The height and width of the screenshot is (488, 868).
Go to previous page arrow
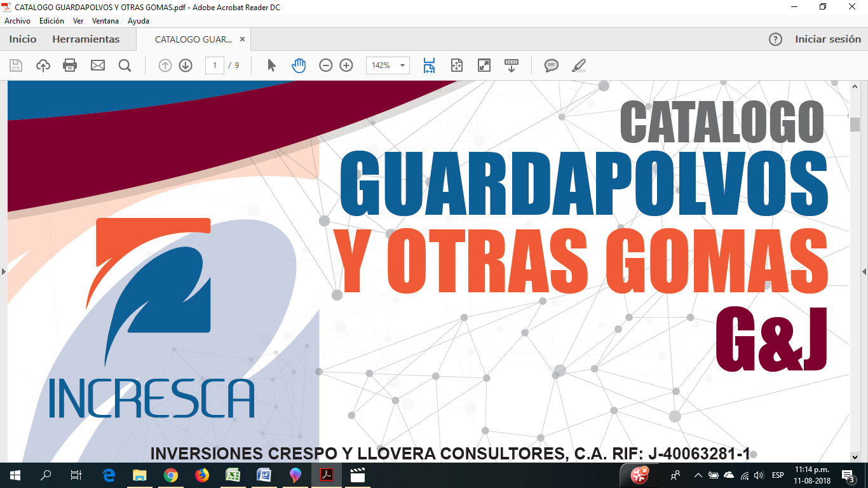(165, 65)
